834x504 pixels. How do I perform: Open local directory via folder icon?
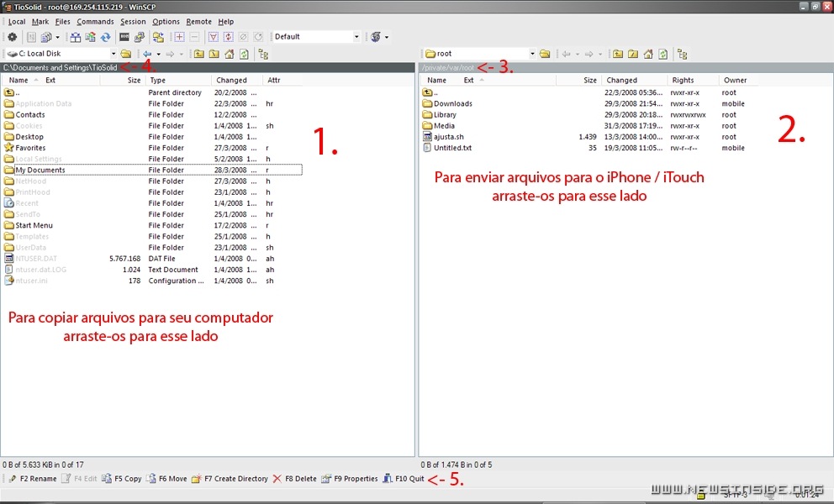tap(126, 54)
